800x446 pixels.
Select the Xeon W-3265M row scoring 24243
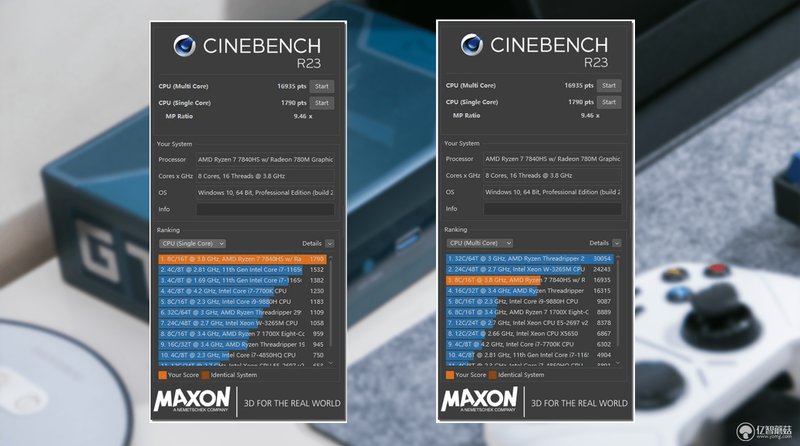529,269
